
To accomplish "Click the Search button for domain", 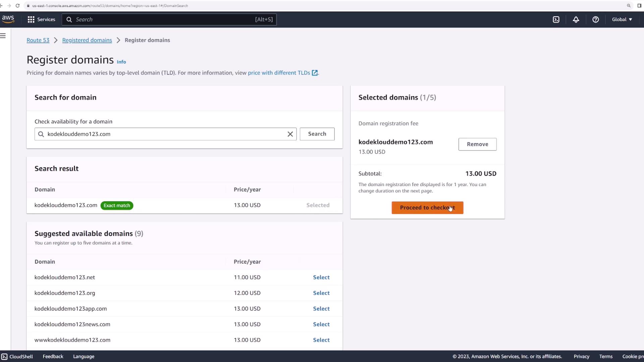I will click(317, 134).
